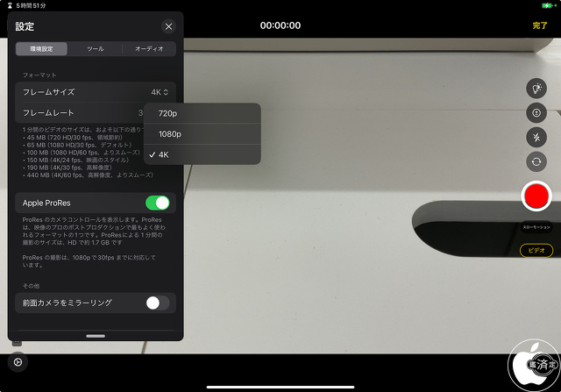Tap the 190 MB (4K/30 fps) line
The image size is (561, 392).
[x=67, y=167]
